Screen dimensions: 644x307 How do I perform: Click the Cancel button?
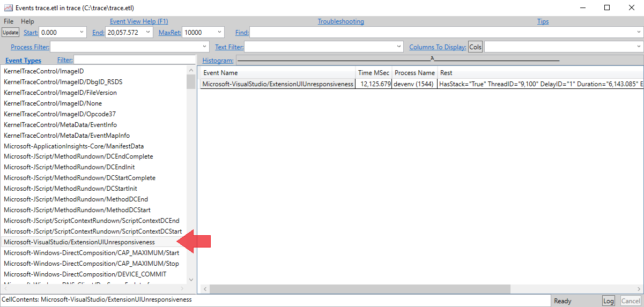tap(631, 301)
